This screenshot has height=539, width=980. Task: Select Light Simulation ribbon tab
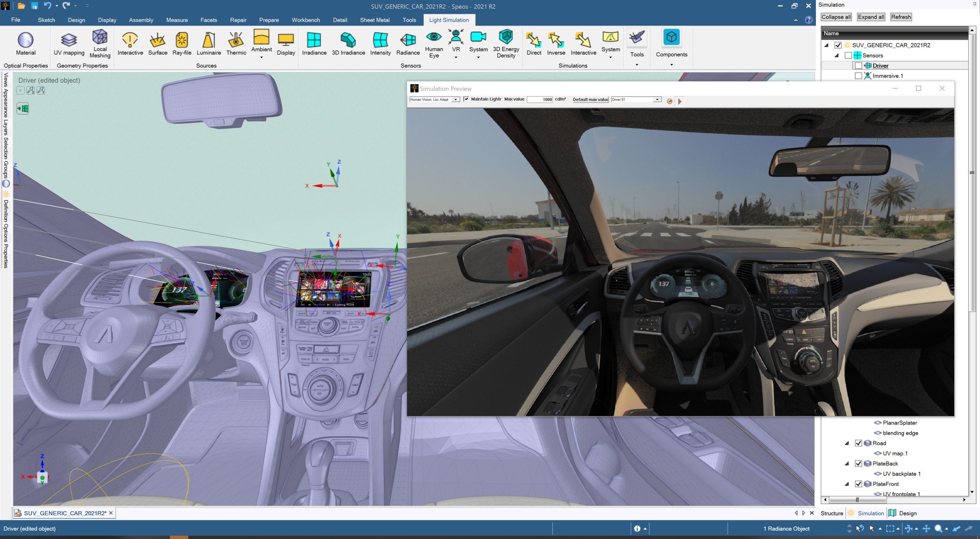(x=448, y=20)
